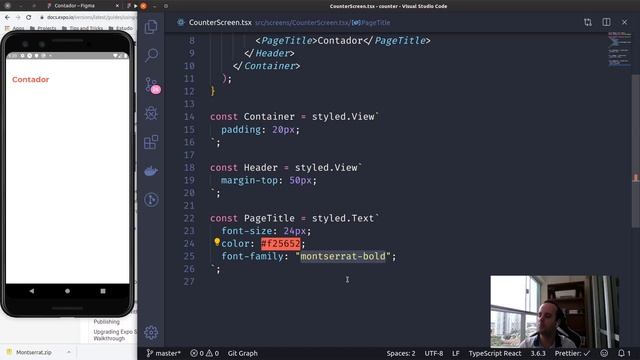The height and width of the screenshot is (360, 640).
Task: Click webcam video overlay
Action: click(x=555, y=311)
